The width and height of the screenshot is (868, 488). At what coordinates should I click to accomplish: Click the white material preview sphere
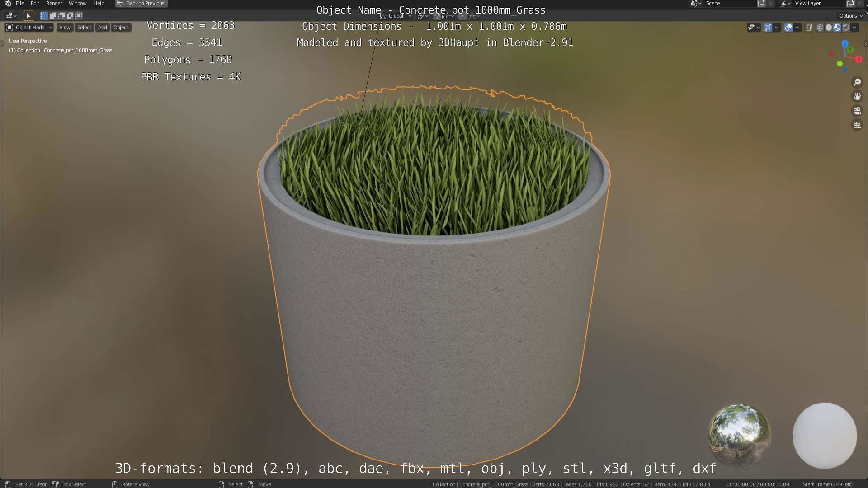point(825,436)
